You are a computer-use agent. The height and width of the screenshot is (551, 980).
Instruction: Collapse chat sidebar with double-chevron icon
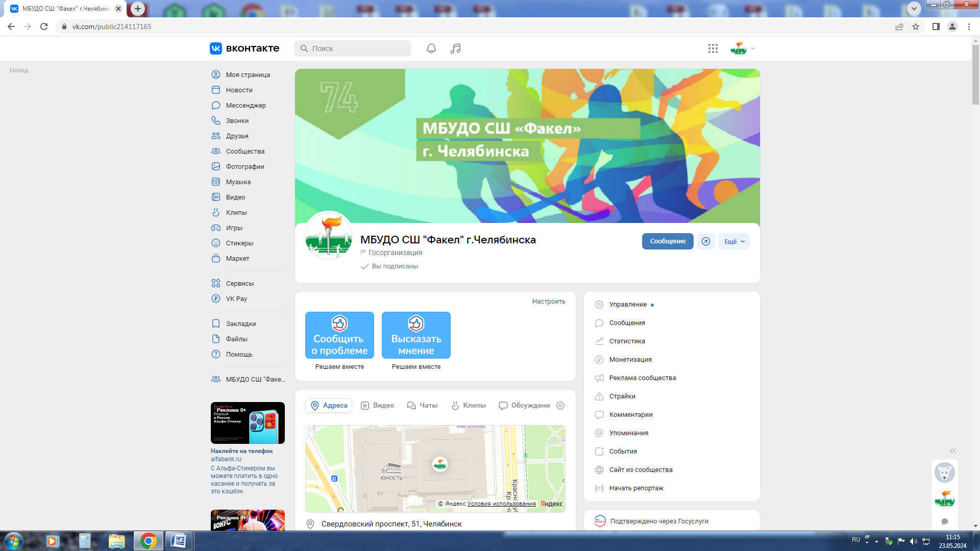(953, 451)
